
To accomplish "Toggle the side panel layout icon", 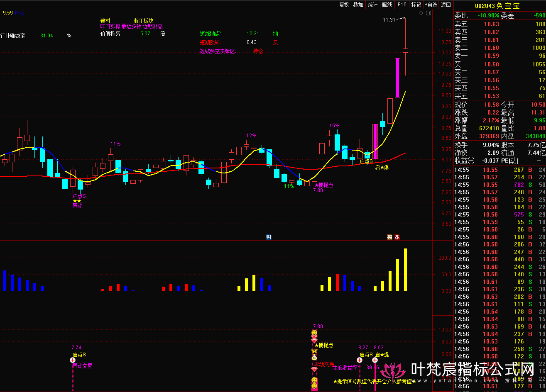I will click(x=428, y=13).
